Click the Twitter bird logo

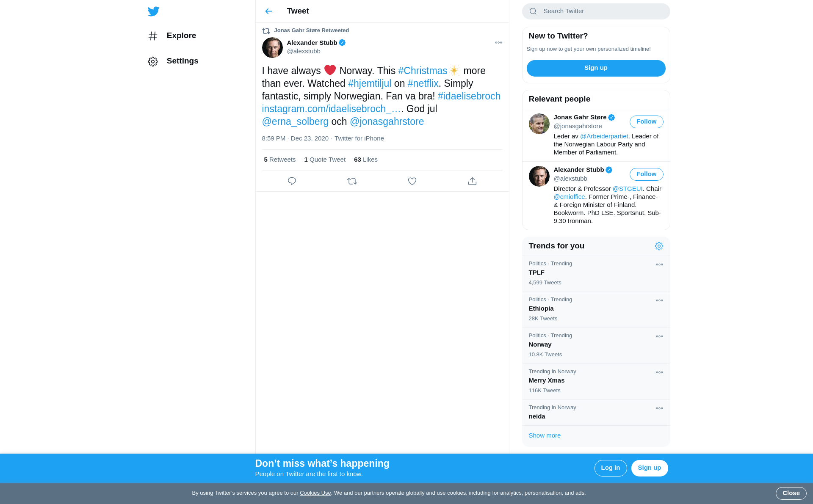154,11
